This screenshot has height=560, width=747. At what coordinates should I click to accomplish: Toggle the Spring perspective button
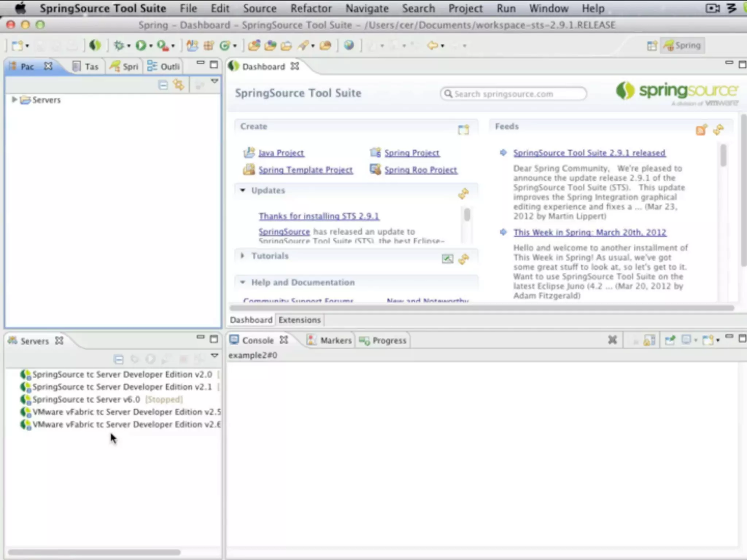[x=682, y=46]
